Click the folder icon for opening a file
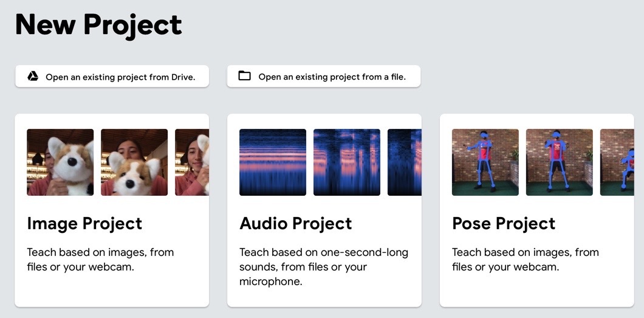This screenshot has height=318, width=644. tap(244, 76)
